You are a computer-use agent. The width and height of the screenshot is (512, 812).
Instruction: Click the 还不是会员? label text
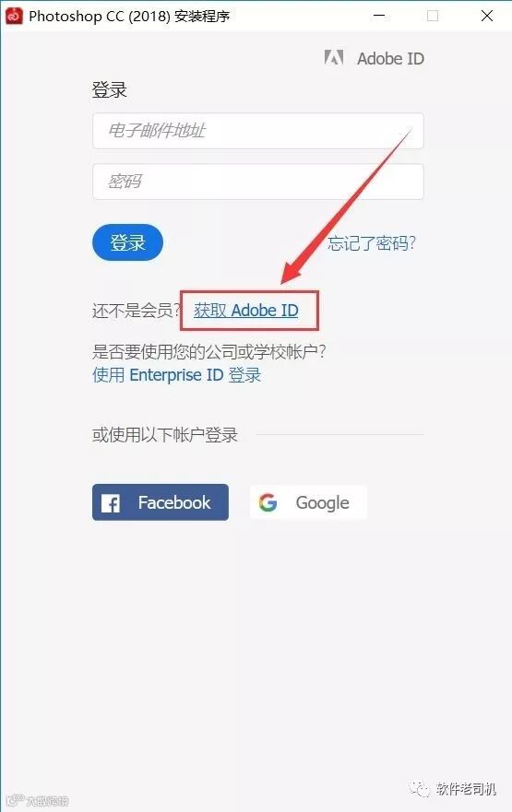137,311
